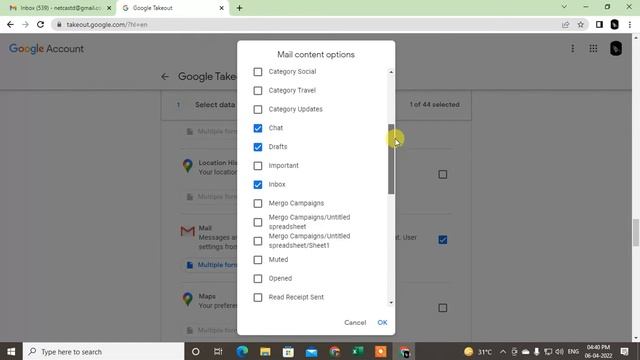
Task: Check the Read Receipt Sent checkbox
Action: 258,298
